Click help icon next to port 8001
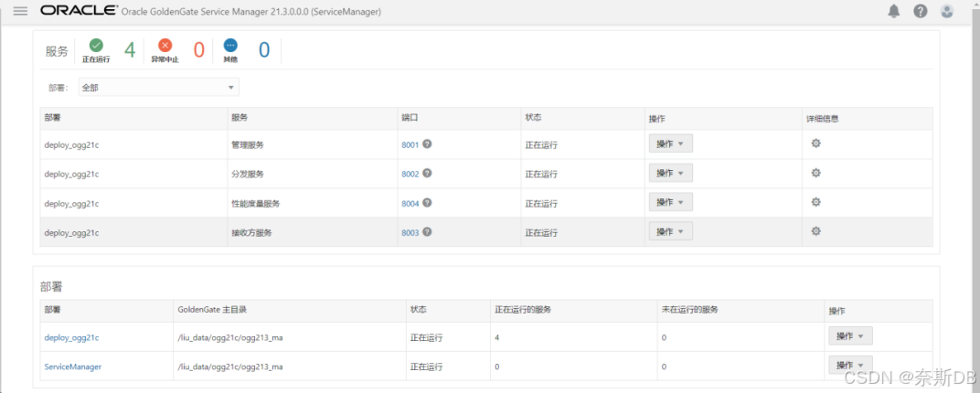Screen dimensions: 980x393 [428, 143]
